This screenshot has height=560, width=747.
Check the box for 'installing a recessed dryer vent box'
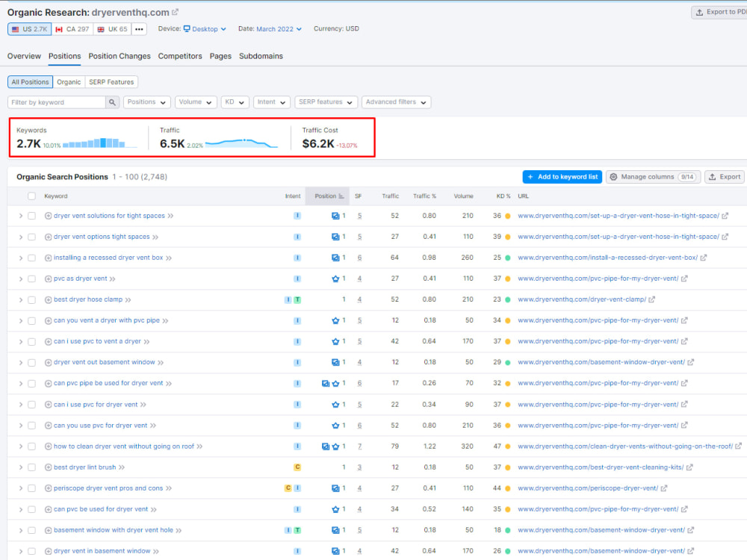[31, 258]
